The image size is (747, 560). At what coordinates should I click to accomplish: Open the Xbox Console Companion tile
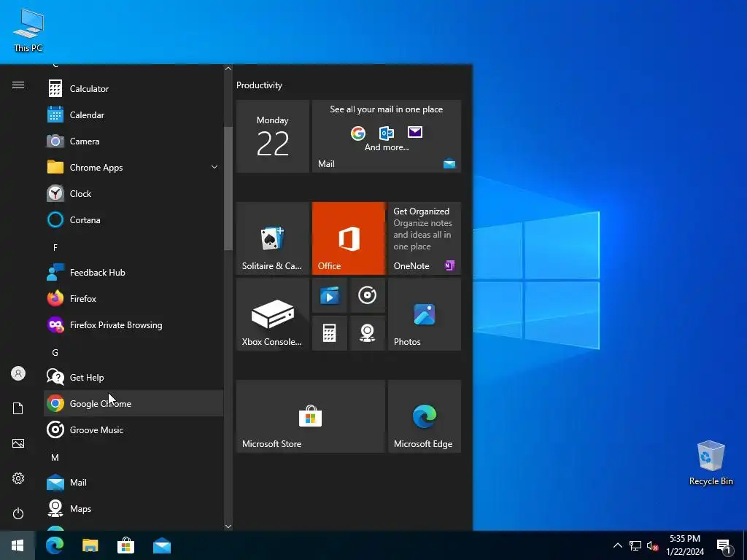tap(273, 314)
